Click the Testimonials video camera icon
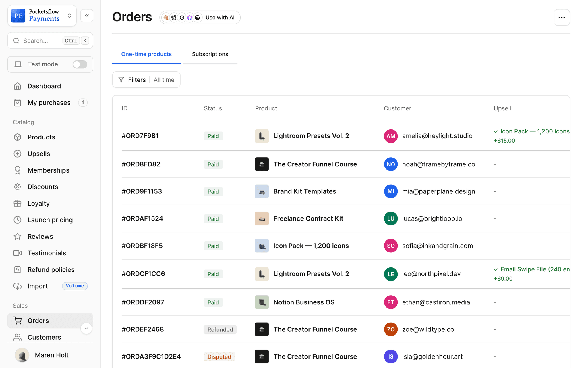Viewport: 588px width, 368px height. point(18,253)
